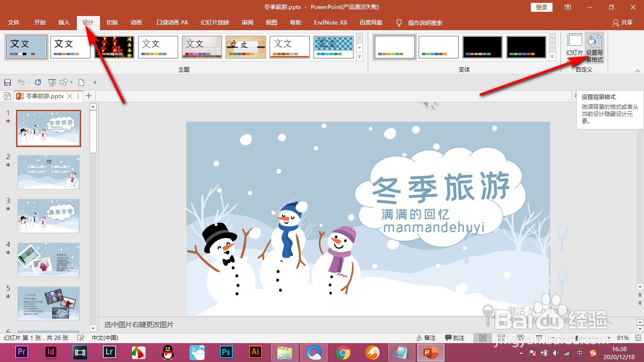Click the notes pane text 选中图片右键更改图片
This screenshot has width=644, height=362.
coord(139,324)
